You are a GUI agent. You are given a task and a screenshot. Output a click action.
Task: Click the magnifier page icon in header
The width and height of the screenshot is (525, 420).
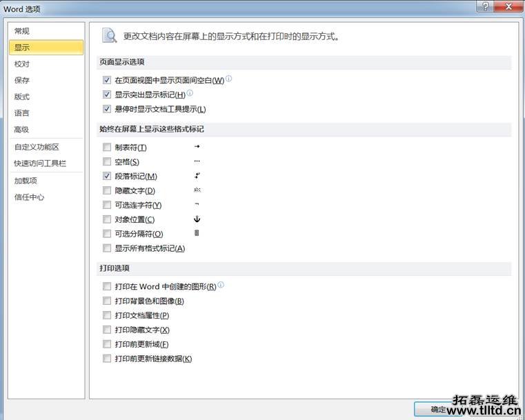(109, 35)
